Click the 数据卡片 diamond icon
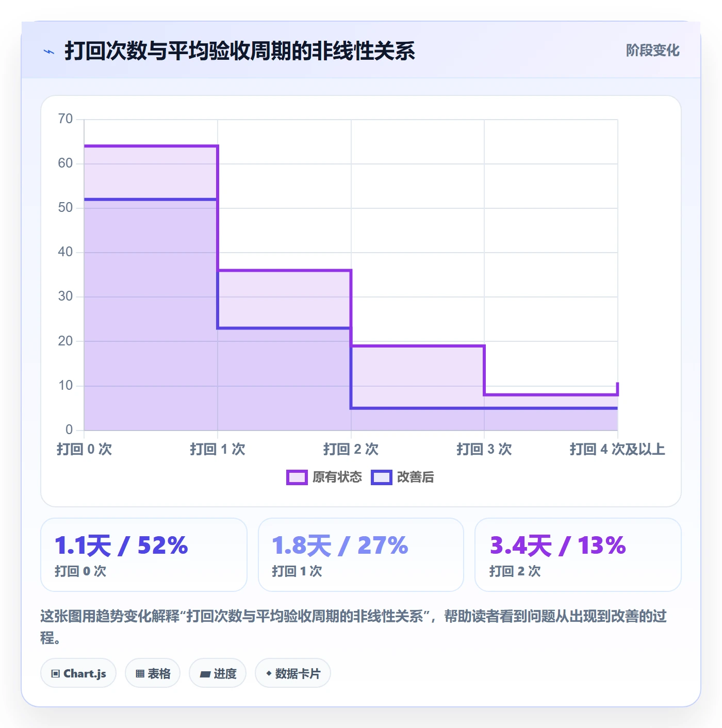722x728 pixels. 269,673
